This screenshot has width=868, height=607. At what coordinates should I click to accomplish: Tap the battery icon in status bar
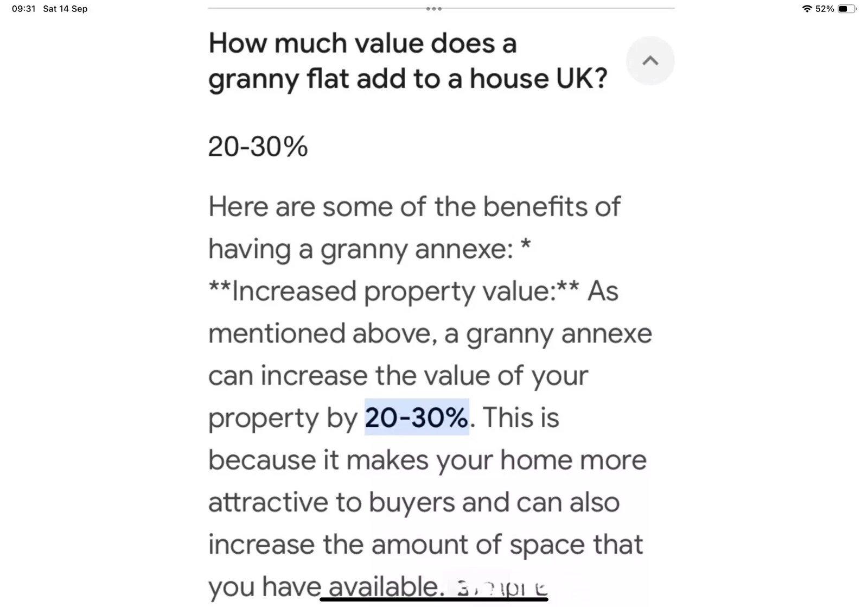(x=846, y=9)
